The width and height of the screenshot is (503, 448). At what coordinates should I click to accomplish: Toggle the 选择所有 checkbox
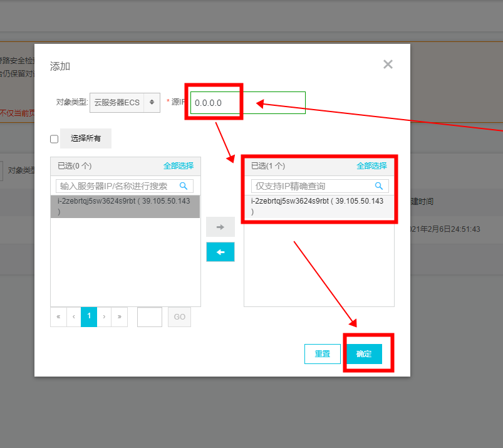point(54,139)
